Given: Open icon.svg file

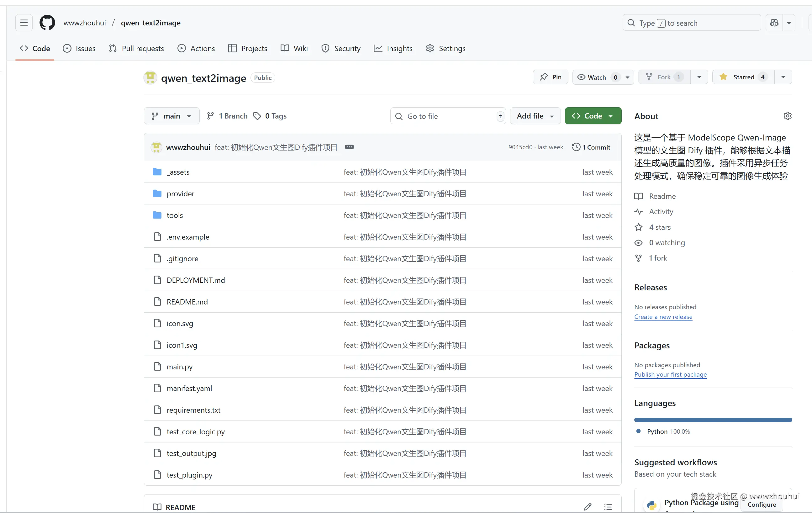Looking at the screenshot, I should 180,324.
